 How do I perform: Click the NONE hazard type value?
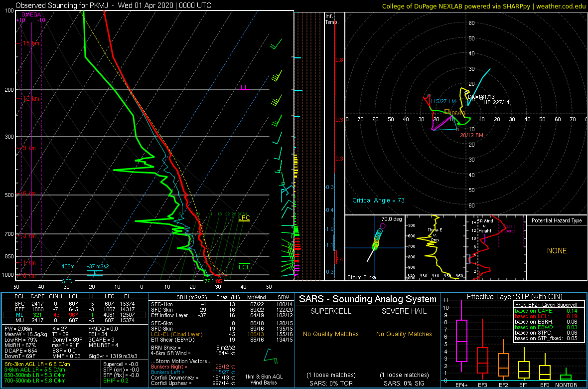click(x=557, y=251)
